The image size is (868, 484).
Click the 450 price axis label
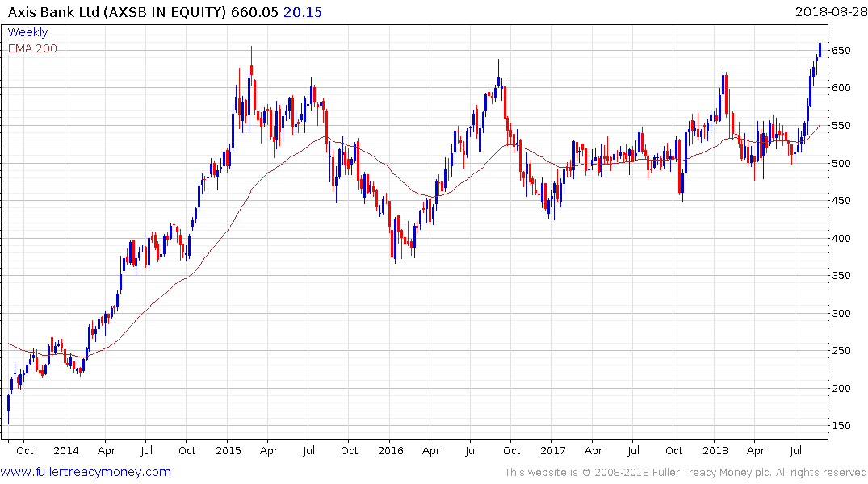pyautogui.click(x=841, y=200)
